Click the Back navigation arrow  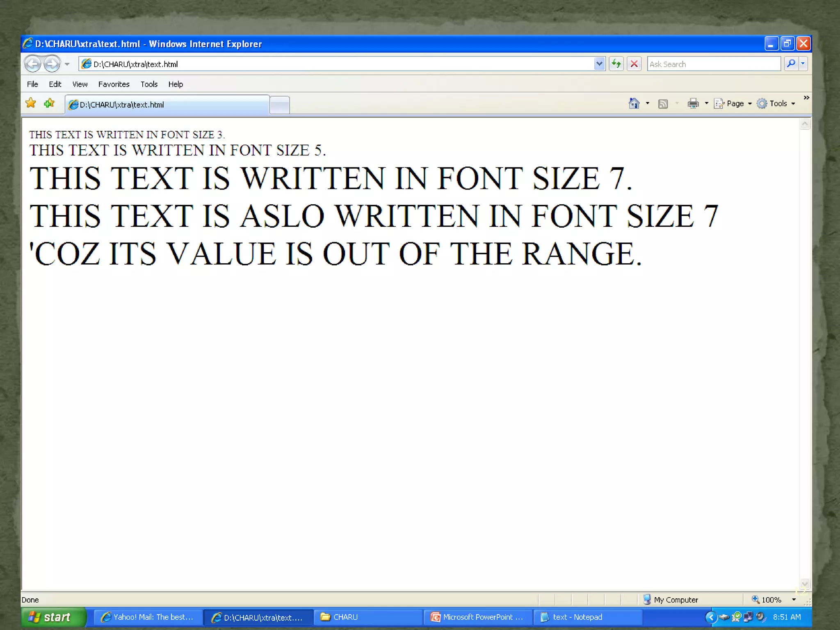tap(33, 64)
